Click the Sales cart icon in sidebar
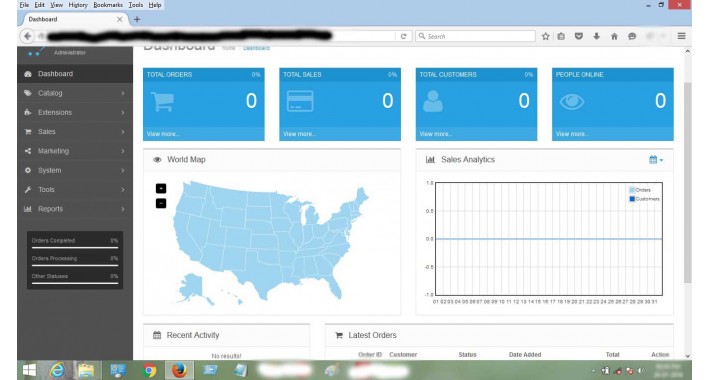The image size is (710, 380). coord(28,132)
